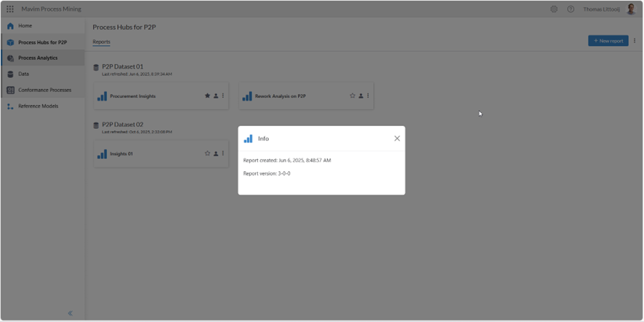644x322 pixels.
Task: Click the Data database icon in sidebar
Action: (10, 74)
